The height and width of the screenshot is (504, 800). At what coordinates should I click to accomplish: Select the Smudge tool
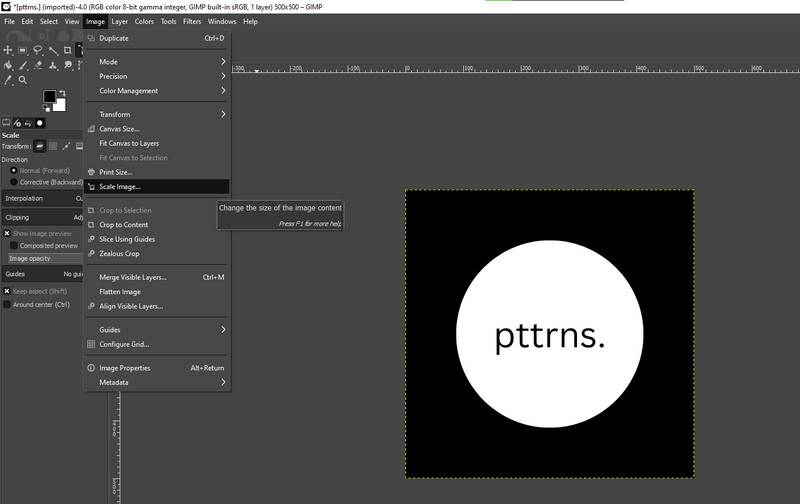(67, 65)
